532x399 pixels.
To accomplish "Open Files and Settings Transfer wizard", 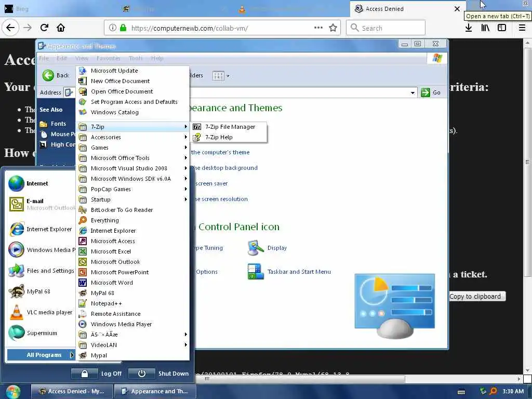I will click(41, 270).
